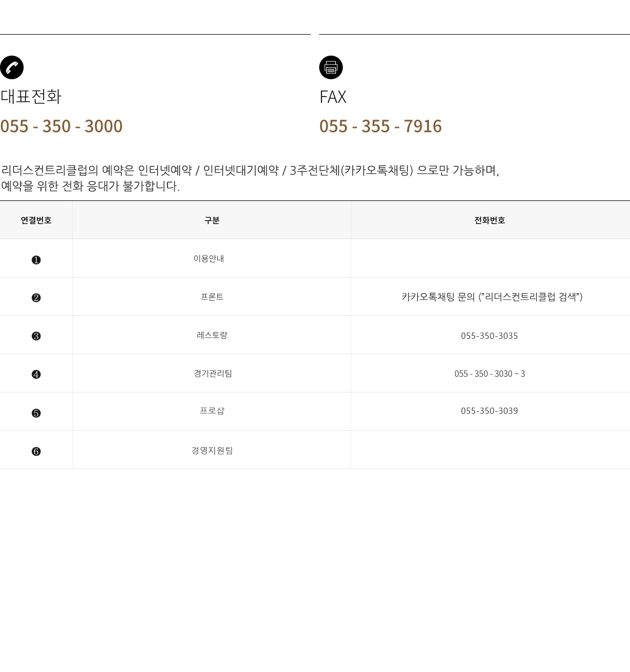
Task: Select the 경영지원팀 row label
Action: point(212,450)
